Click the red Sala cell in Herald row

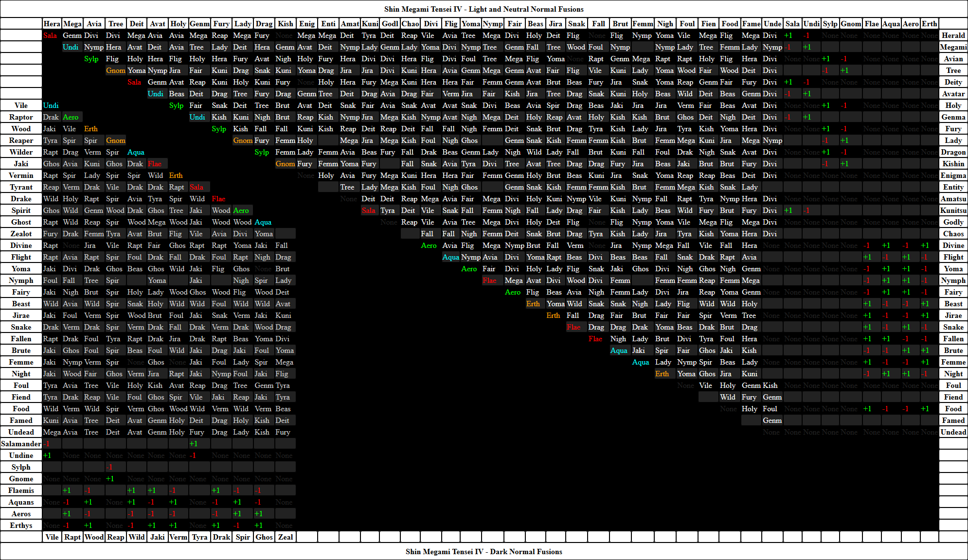click(x=50, y=35)
